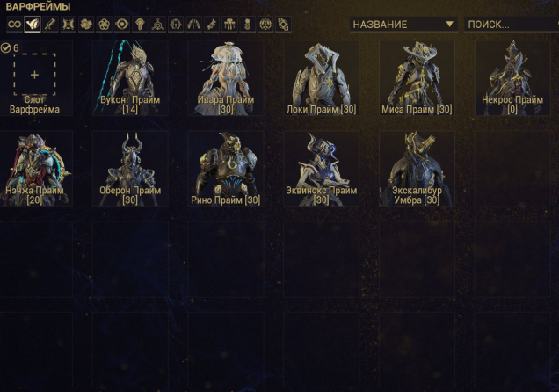The width and height of the screenshot is (559, 392).
Task: Select the concentric circle target filter icon
Action: point(122,25)
